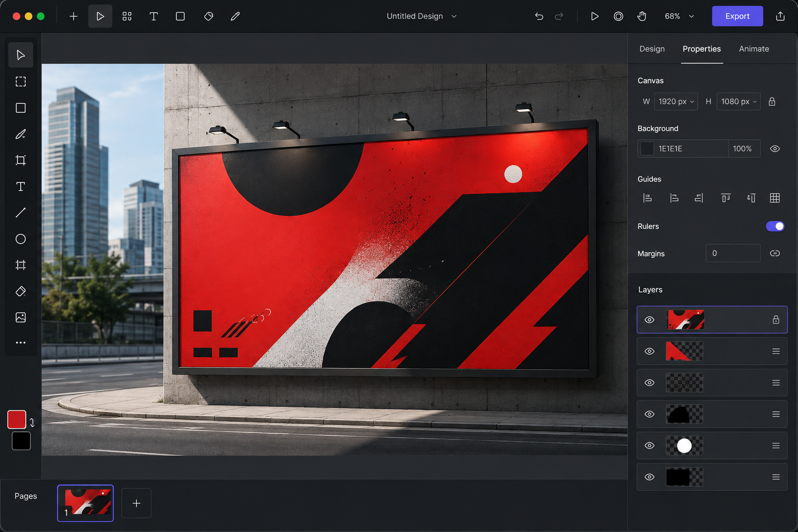Open the canvas Background color swatch 1E1E1E
Viewport: 798px width, 532px height.
647,149
